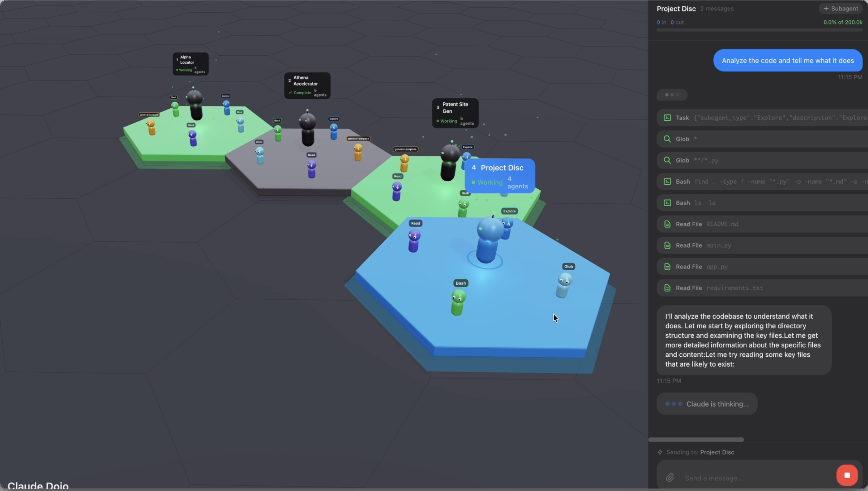Viewport: 868px width, 491px height.
Task: Add a subagent with the Subagent button
Action: pos(840,9)
